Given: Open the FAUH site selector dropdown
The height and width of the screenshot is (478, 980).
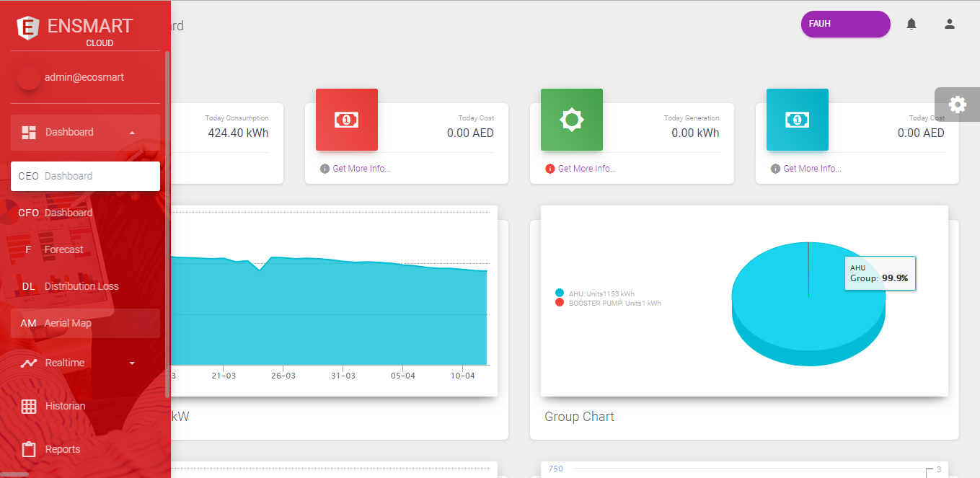Looking at the screenshot, I should pos(845,24).
